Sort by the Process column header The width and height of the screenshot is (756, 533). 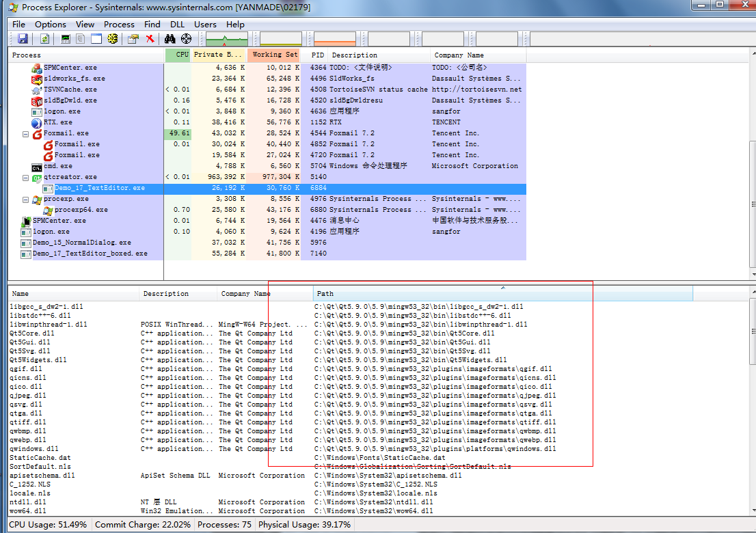coord(86,55)
